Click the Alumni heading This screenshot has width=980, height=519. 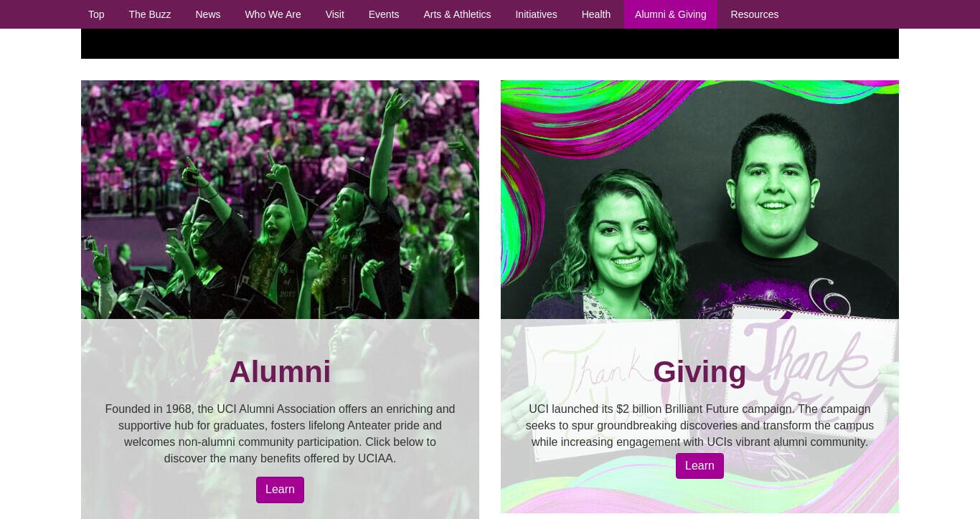click(280, 372)
